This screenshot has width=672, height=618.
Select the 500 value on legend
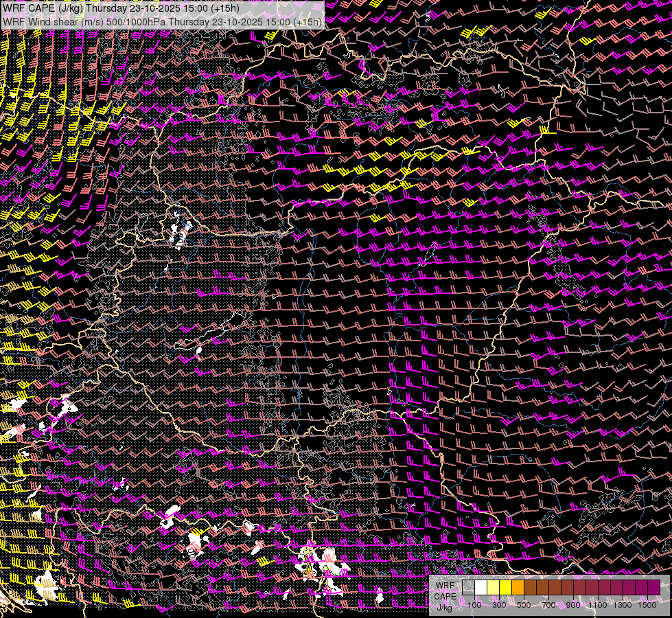[524, 605]
